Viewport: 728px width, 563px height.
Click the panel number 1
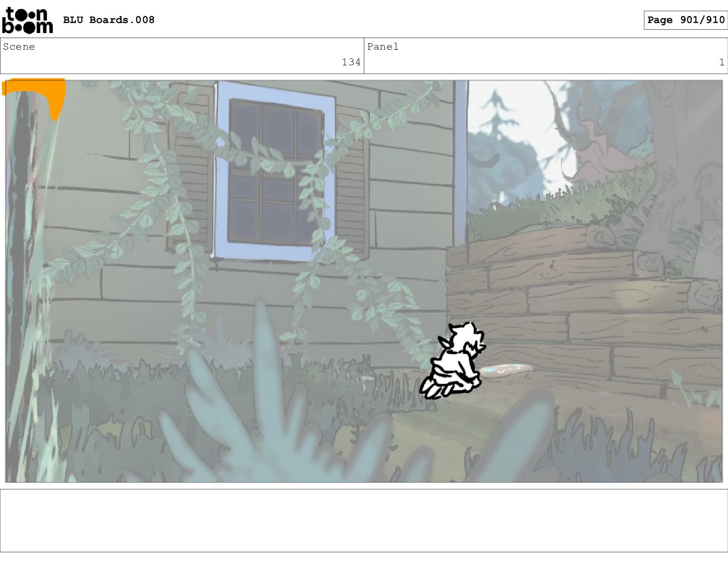[x=722, y=62]
